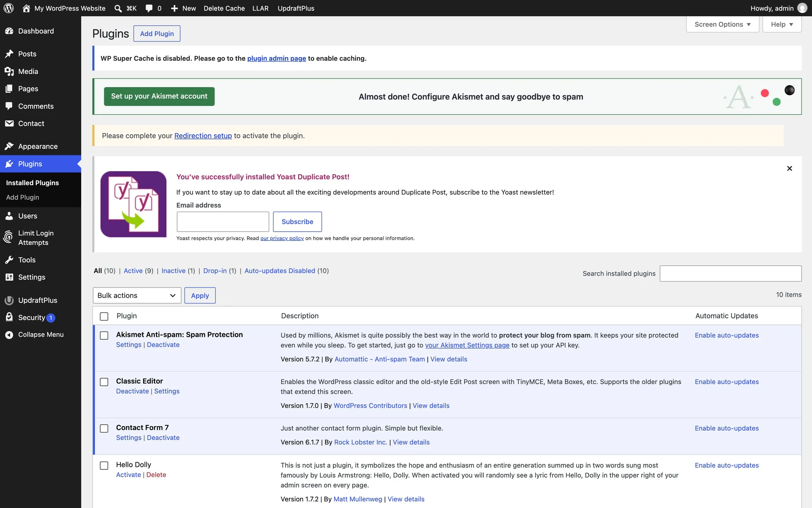The width and height of the screenshot is (812, 508).
Task: Open the plugin admin page link
Action: [x=276, y=58]
